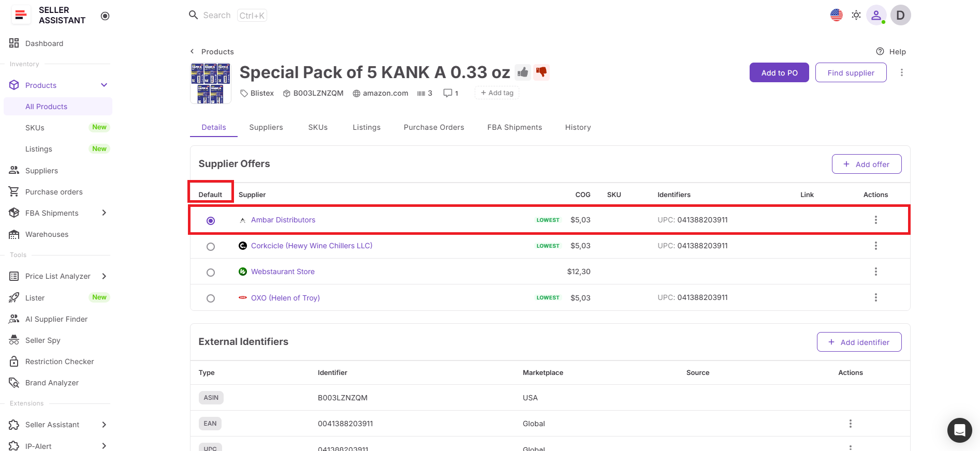Expand the IP-Alert extension chevron
The width and height of the screenshot is (980, 451).
coord(104,446)
